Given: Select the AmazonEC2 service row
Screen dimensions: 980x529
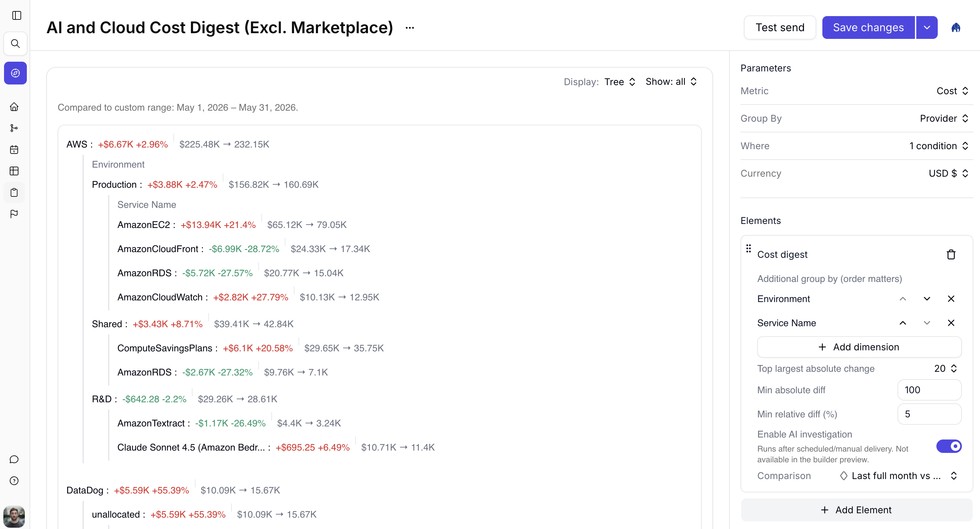Looking at the screenshot, I should pos(232,225).
